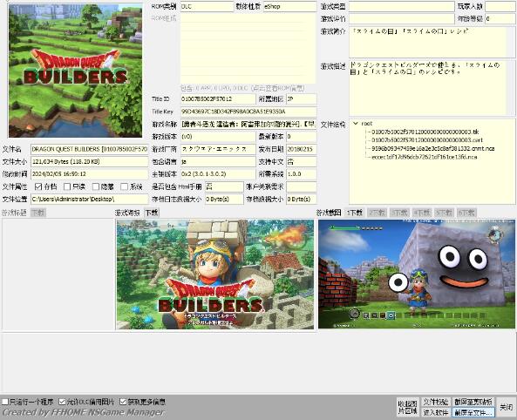Click the 最新版本 field
517x420 pixels.
point(302,137)
